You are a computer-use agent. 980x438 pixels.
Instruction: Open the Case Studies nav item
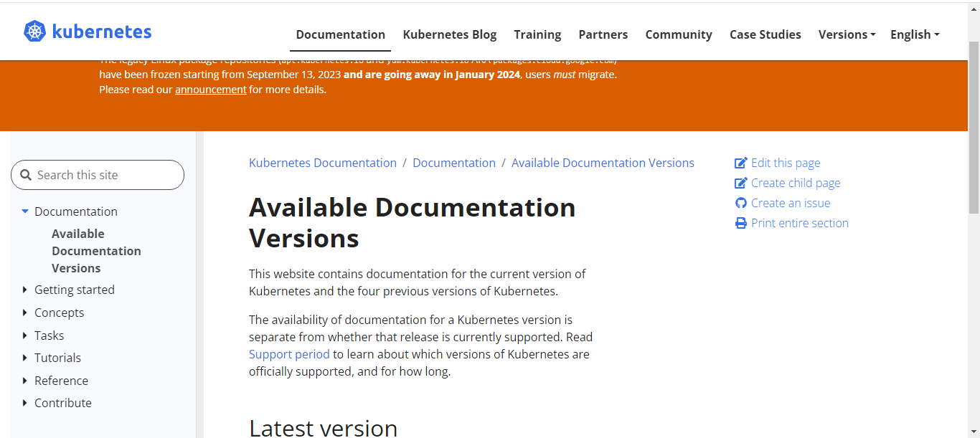pyautogui.click(x=765, y=34)
